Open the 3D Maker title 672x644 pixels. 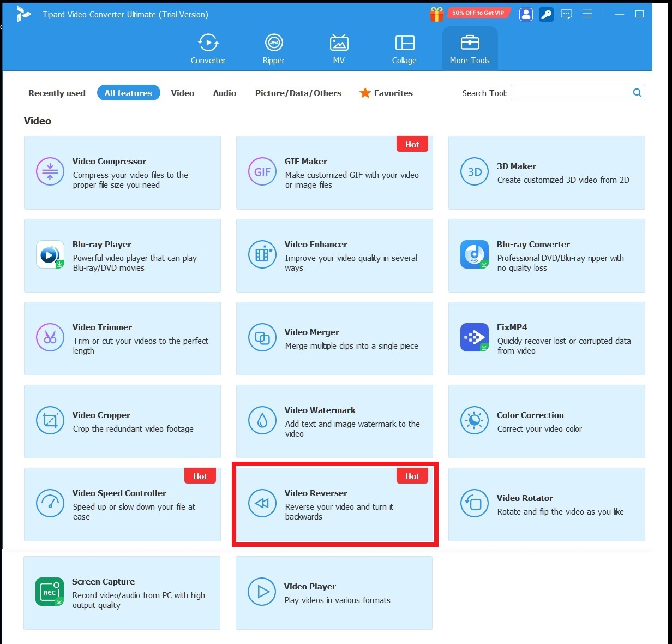[x=516, y=166]
